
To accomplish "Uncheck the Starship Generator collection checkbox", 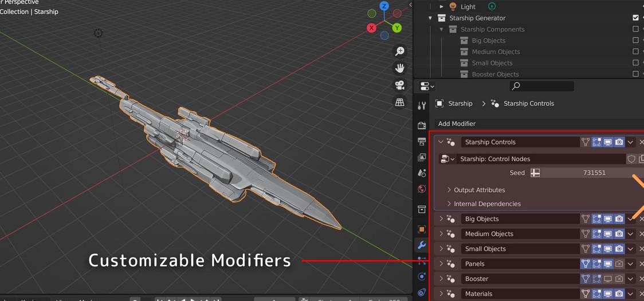I will coord(635,18).
